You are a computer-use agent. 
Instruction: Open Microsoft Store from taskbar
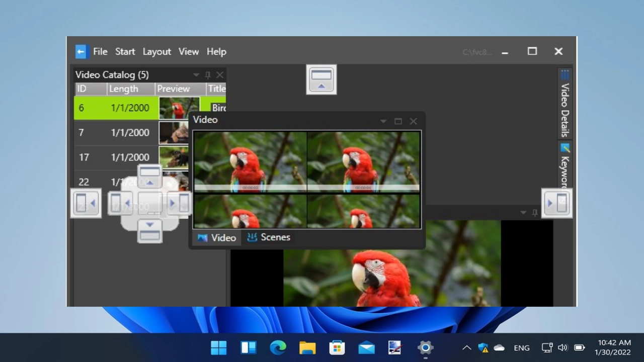(x=337, y=347)
